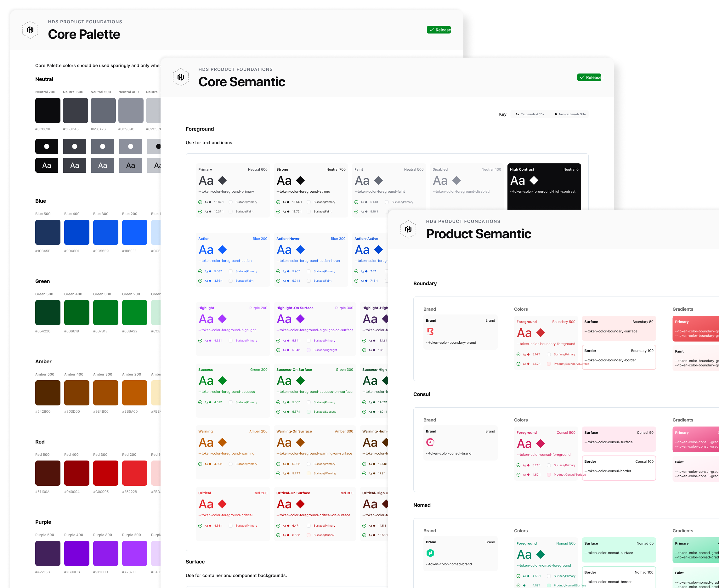Image resolution: width=719 pixels, height=588 pixels.
Task: Pick the Red 200 swatch #E52228
Action: pyautogui.click(x=134, y=473)
